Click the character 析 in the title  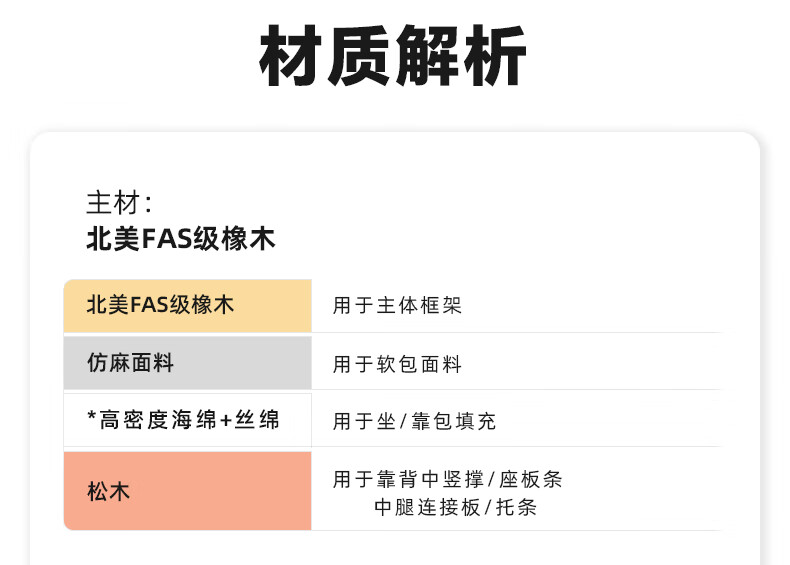click(x=495, y=56)
